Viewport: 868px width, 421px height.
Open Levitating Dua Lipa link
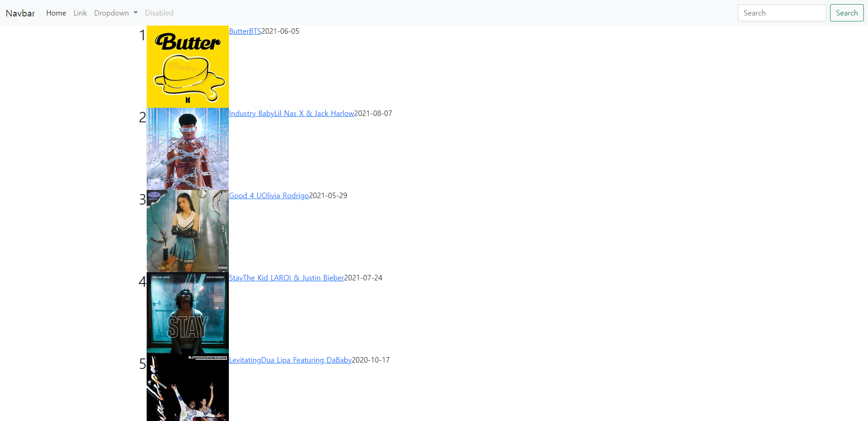pyautogui.click(x=290, y=360)
